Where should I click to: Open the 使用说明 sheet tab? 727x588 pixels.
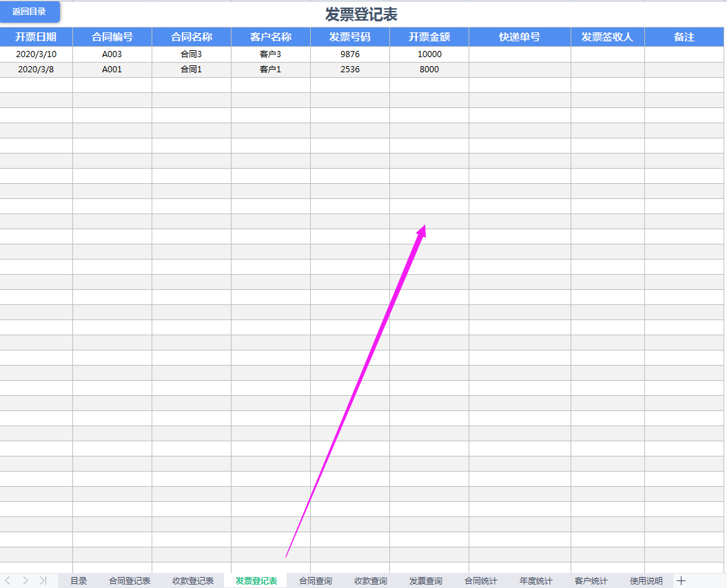[646, 580]
